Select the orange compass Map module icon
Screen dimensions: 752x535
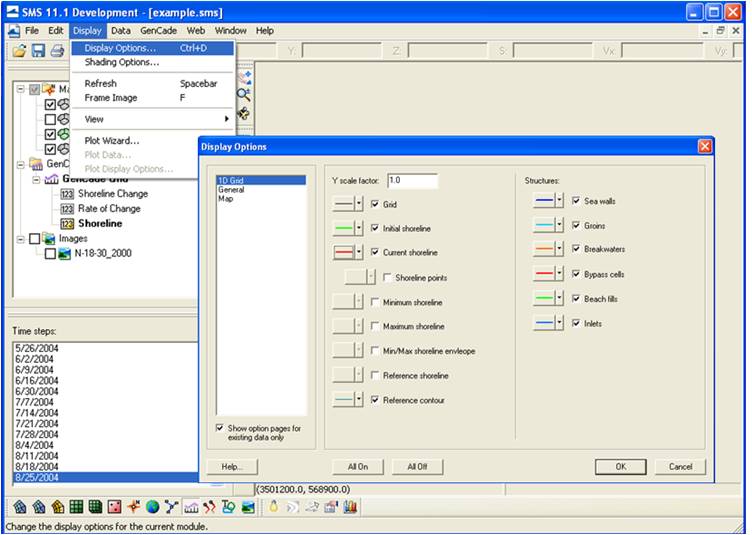coord(134,507)
